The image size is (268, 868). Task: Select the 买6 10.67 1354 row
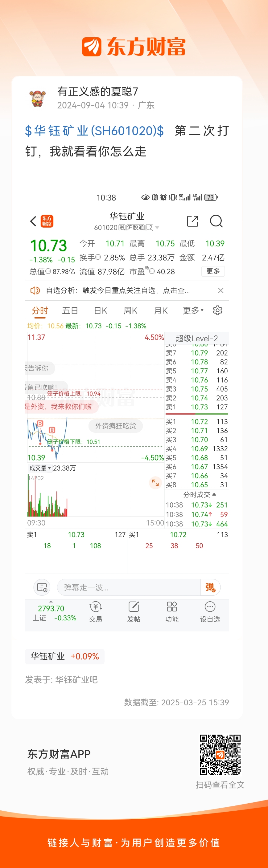(x=197, y=467)
